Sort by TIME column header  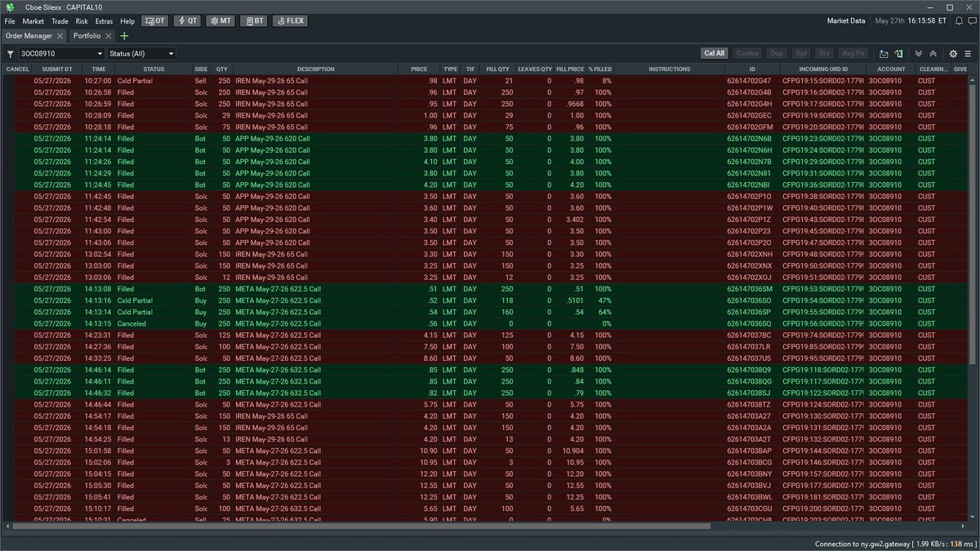[x=99, y=69]
